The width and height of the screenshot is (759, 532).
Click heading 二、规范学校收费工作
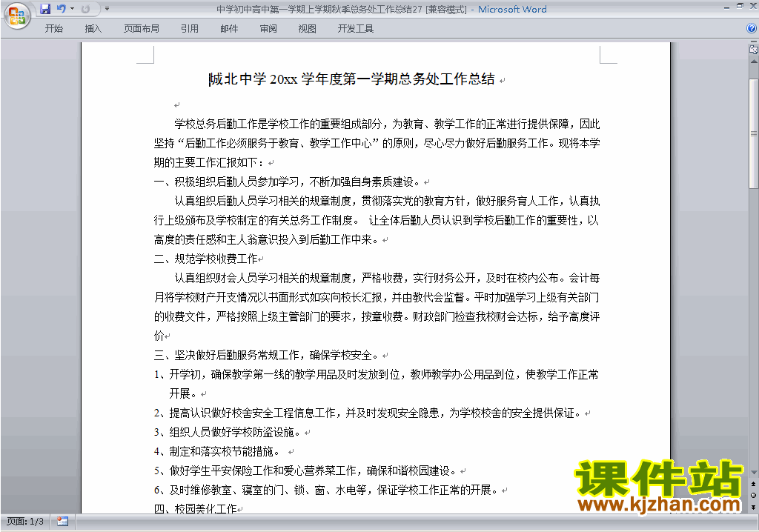(x=205, y=259)
